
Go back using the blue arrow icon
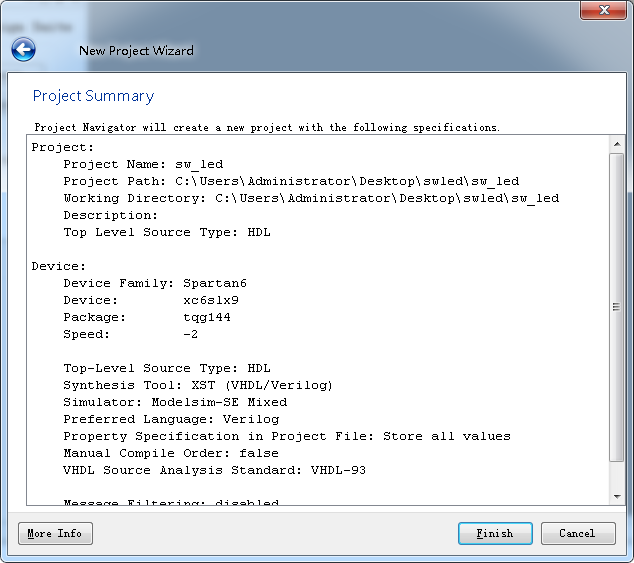click(x=23, y=49)
